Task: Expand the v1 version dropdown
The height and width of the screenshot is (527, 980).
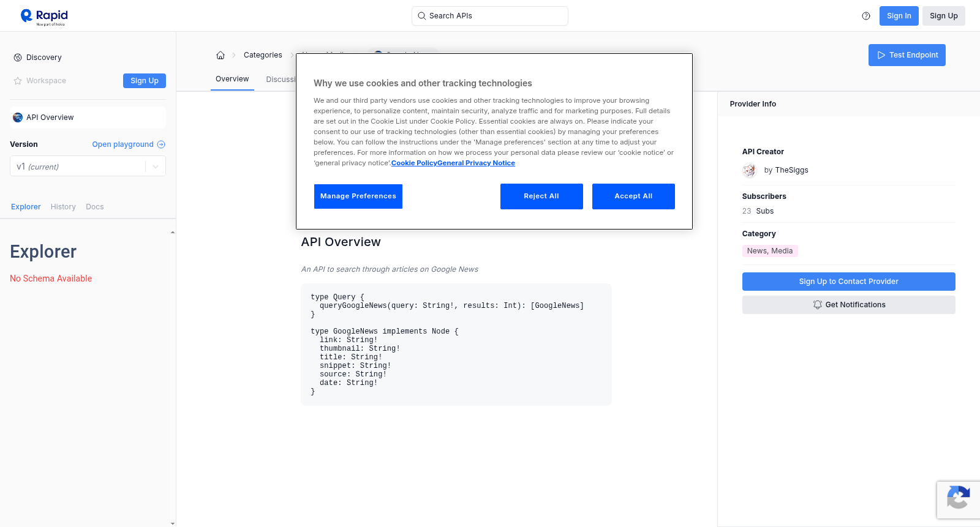Action: [88, 166]
